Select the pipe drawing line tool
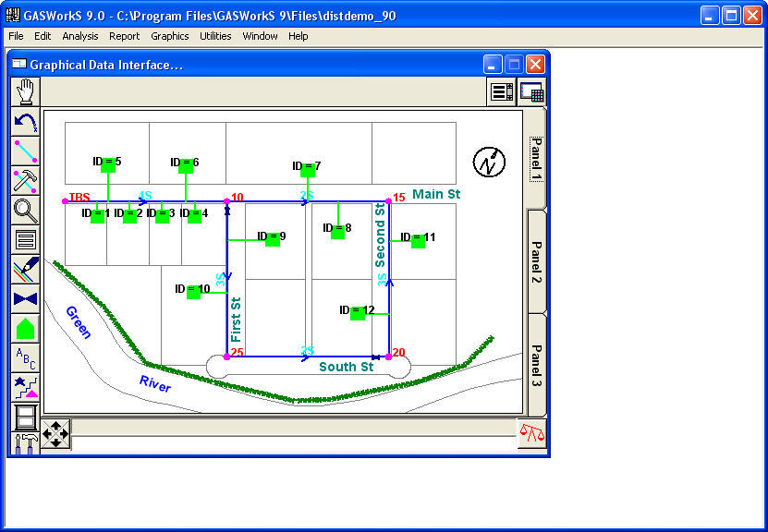This screenshot has height=532, width=768. [x=24, y=151]
